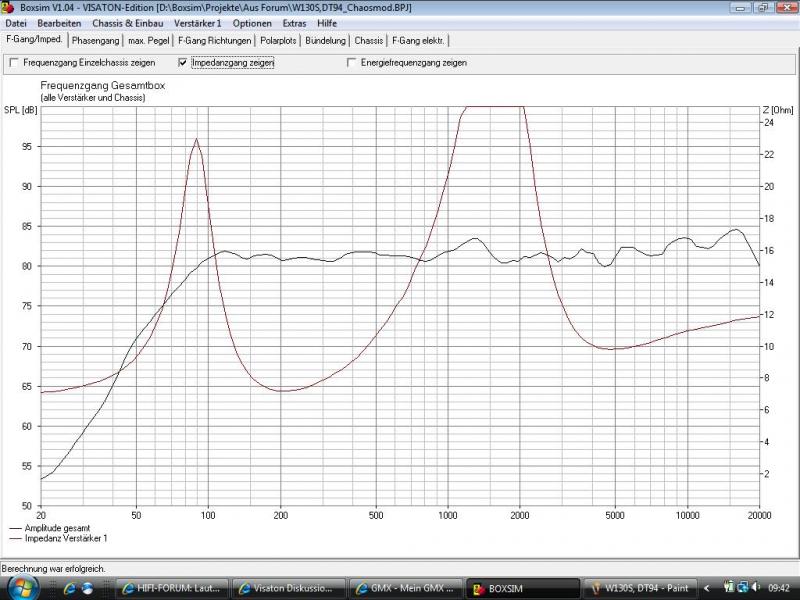Open the Optionen menu

(x=252, y=23)
